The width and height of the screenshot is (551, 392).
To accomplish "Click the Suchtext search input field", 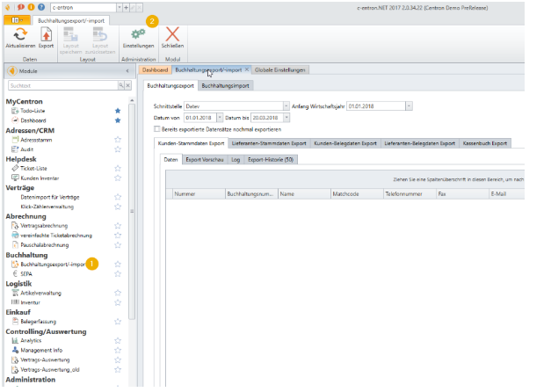I will (62, 86).
